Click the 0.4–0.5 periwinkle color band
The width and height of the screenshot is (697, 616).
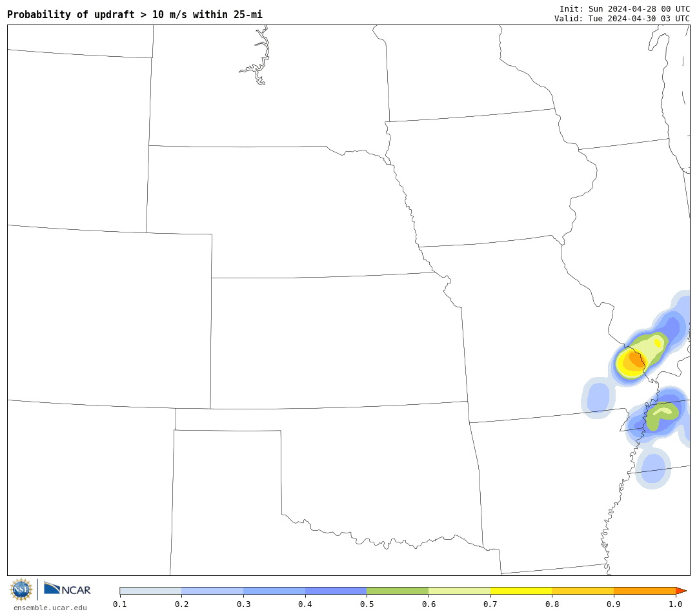point(336,591)
